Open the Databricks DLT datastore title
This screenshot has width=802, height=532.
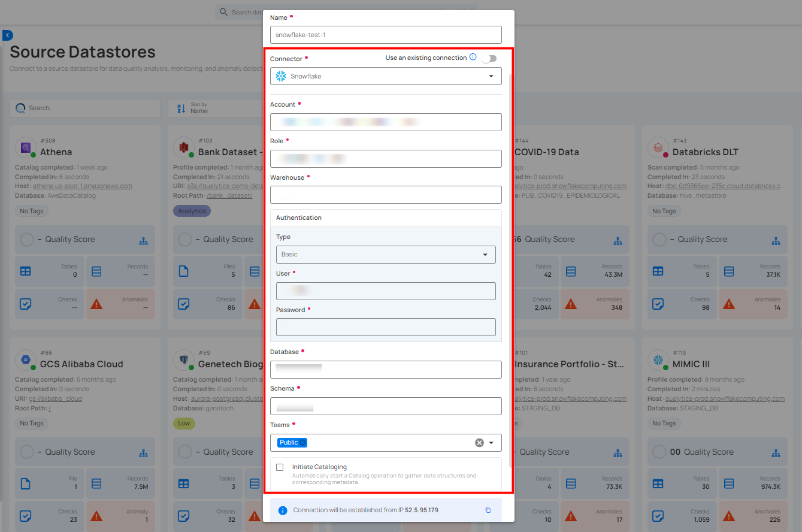pyautogui.click(x=706, y=152)
